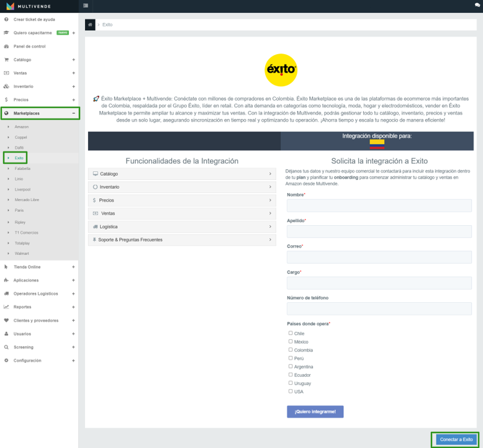Focus the Apellido input field
This screenshot has height=448, width=483.
379,231
